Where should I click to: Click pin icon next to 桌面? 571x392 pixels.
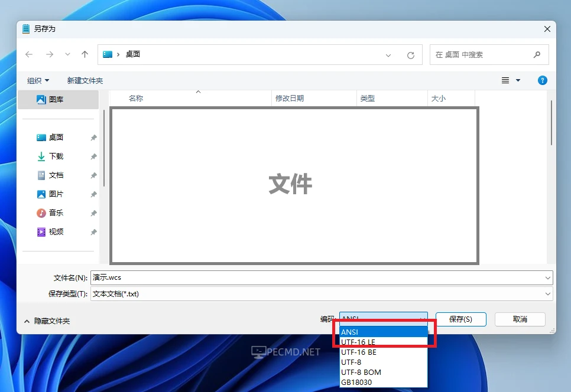tap(93, 138)
